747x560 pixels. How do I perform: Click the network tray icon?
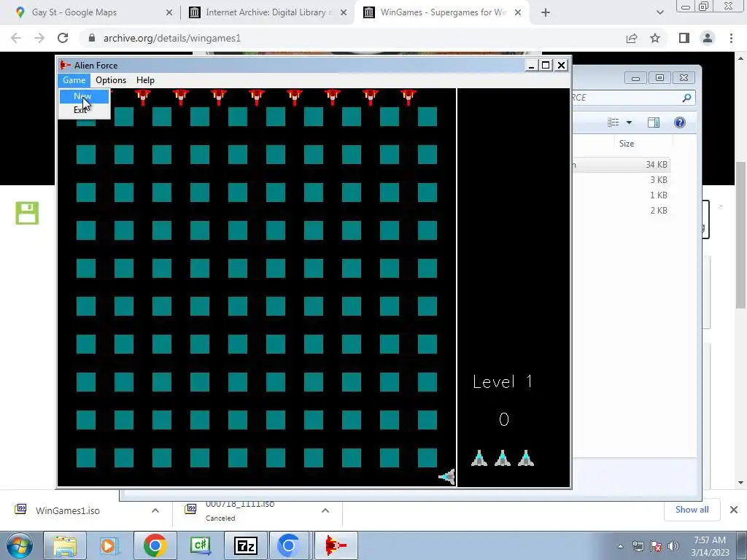tap(638, 546)
